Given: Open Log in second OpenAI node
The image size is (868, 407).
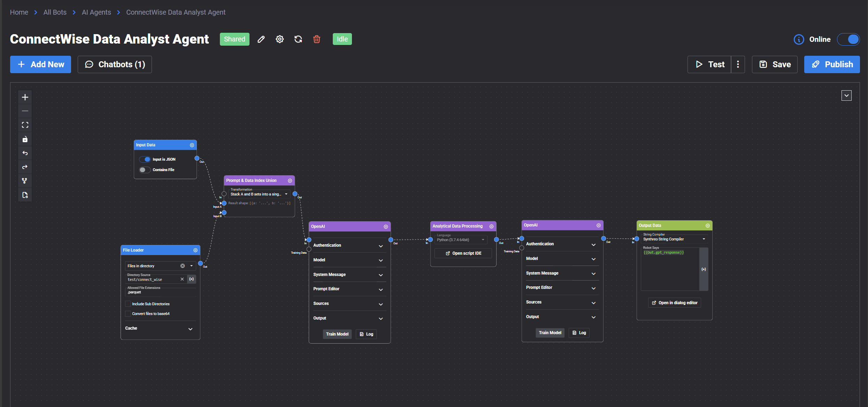Looking at the screenshot, I should [x=579, y=333].
